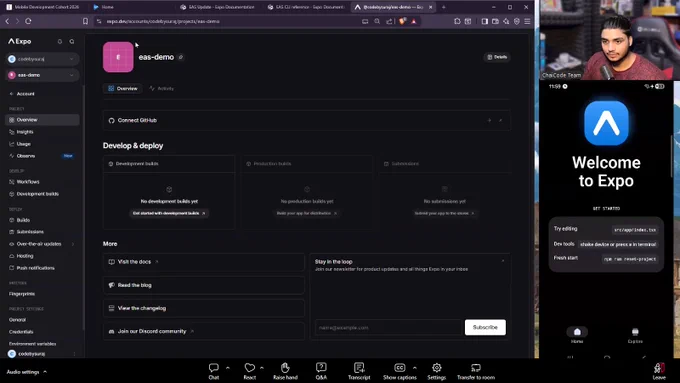
Task: Open Development builds in the sidebar
Action: click(34, 194)
